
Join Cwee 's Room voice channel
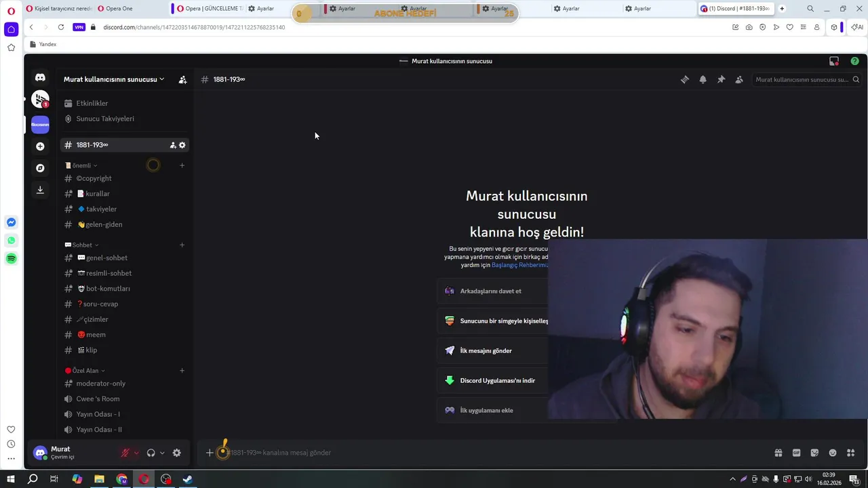click(124, 399)
